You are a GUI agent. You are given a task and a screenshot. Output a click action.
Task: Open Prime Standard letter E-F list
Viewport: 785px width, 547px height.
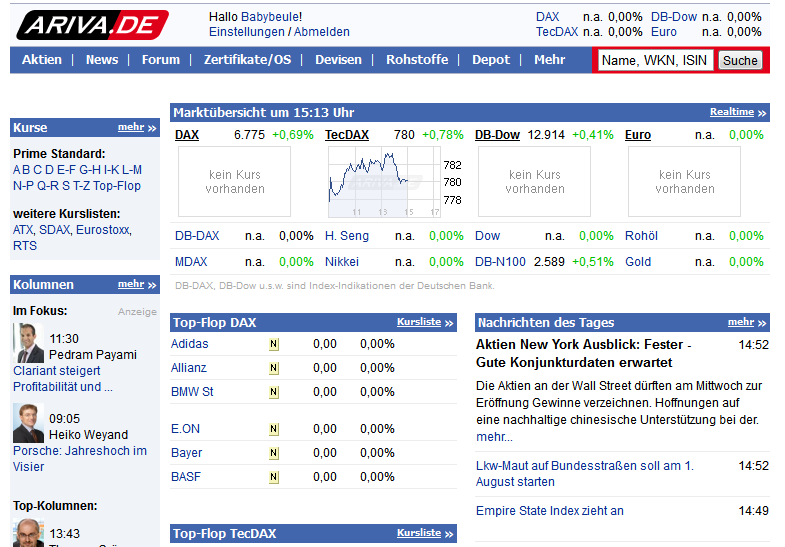pos(66,170)
